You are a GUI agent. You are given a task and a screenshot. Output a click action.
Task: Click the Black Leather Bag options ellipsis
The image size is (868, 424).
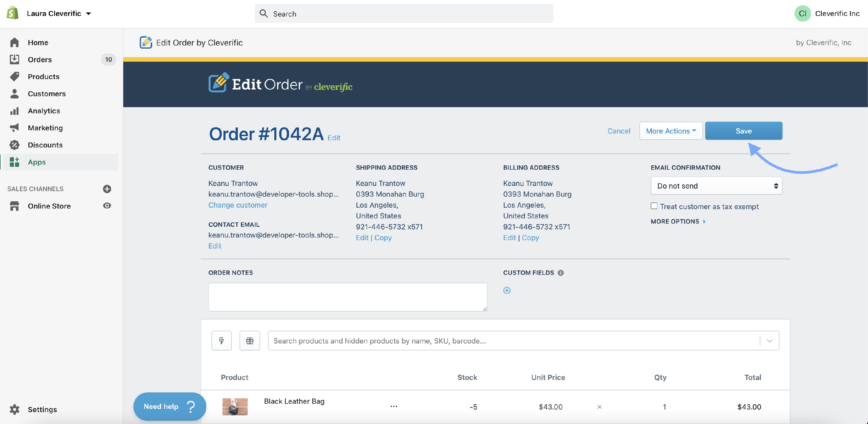tap(393, 406)
